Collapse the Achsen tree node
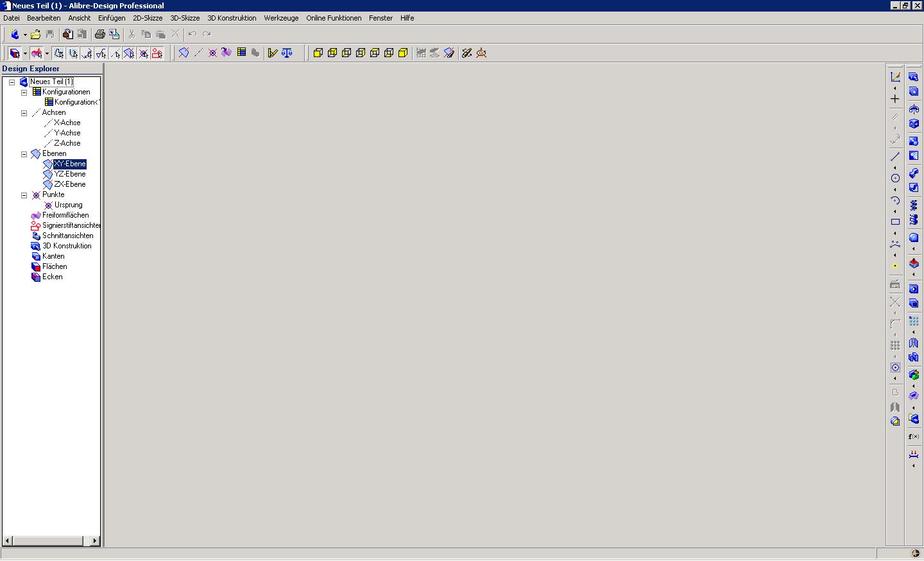The width and height of the screenshot is (924, 561). (24, 113)
